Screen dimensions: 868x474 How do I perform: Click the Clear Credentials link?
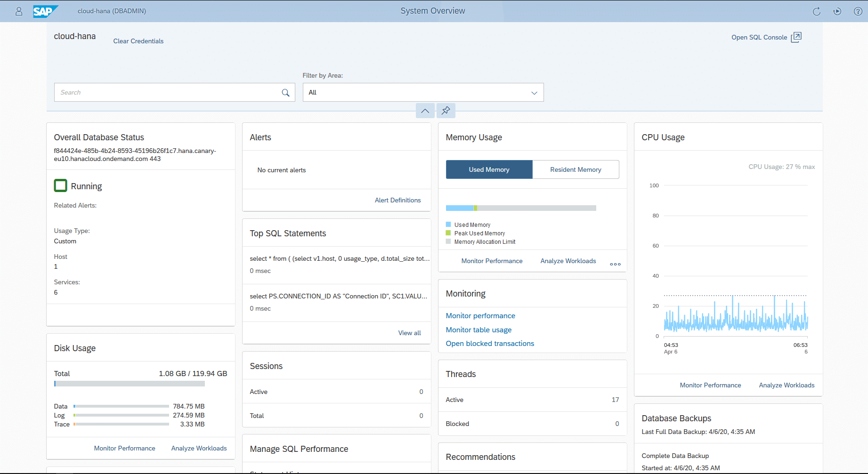point(138,41)
